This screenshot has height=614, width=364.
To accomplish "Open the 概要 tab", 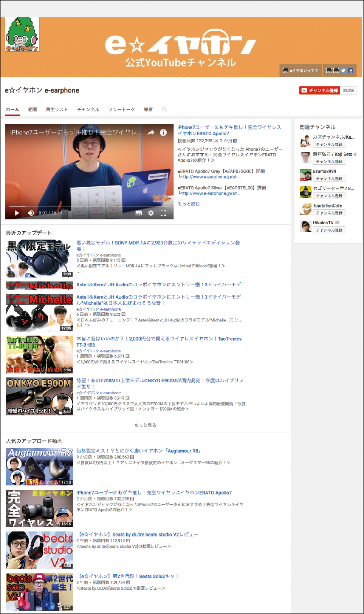I will coord(148,109).
